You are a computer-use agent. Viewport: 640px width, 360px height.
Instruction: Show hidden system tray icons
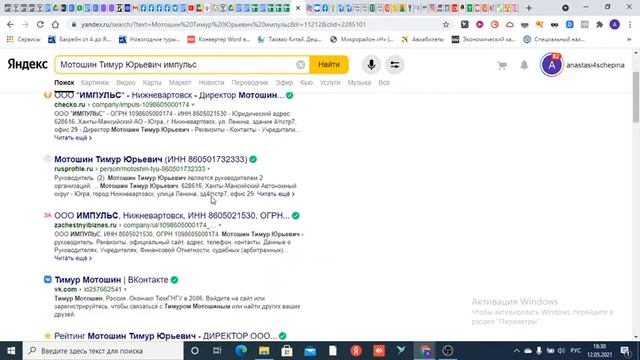tap(516, 351)
